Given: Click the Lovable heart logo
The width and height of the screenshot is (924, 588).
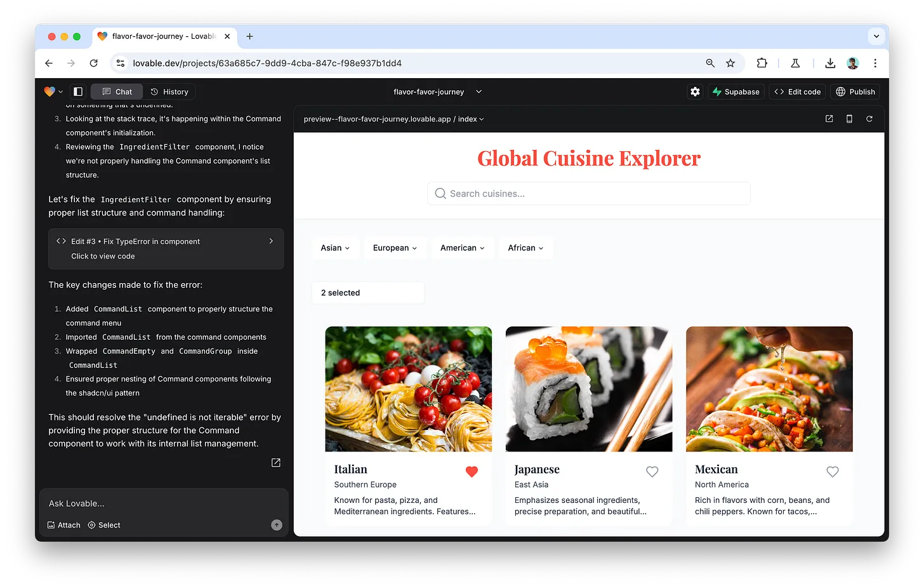Looking at the screenshot, I should [49, 91].
